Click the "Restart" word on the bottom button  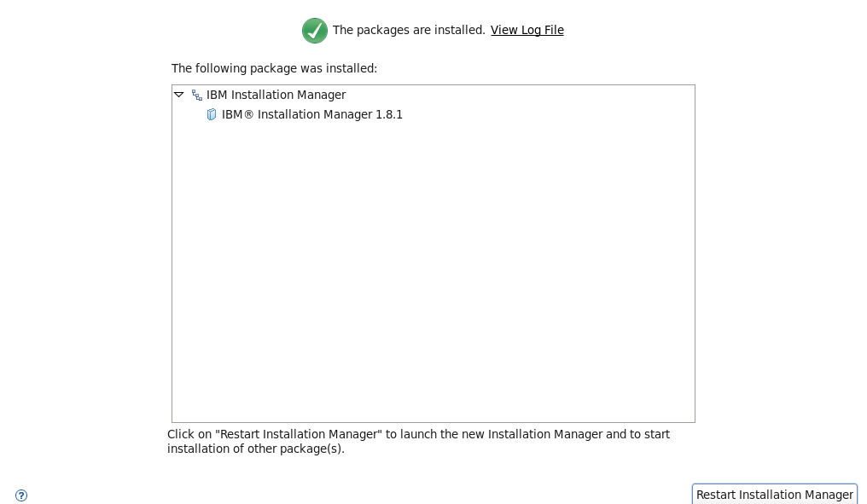(715, 495)
